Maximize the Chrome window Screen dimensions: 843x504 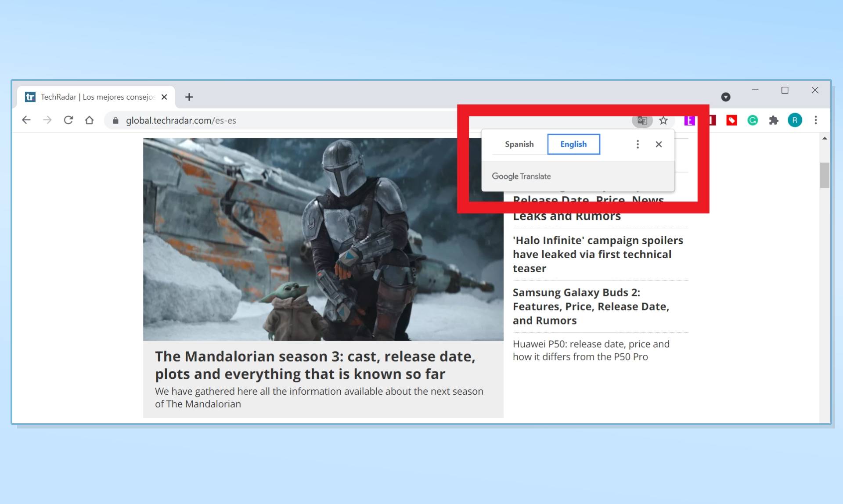[x=785, y=90]
